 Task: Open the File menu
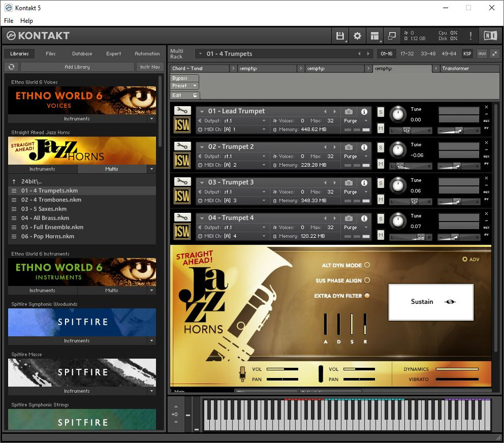9,21
